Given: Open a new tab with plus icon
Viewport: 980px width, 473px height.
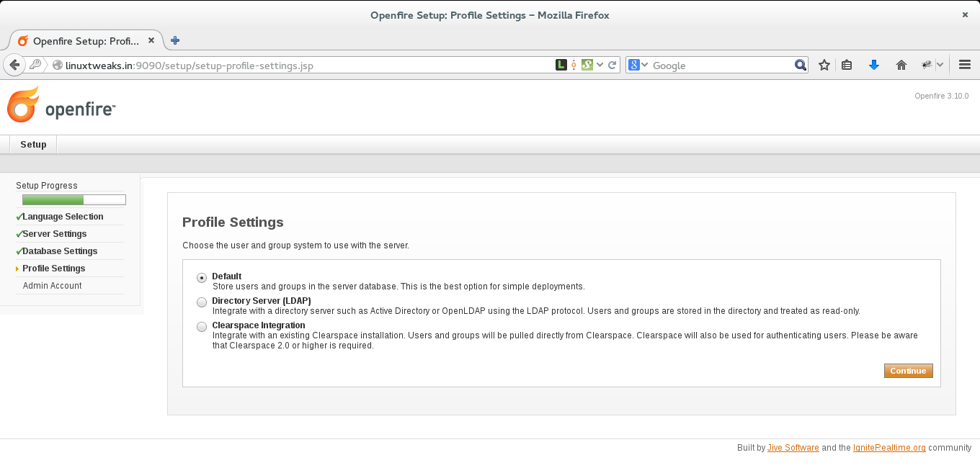Looking at the screenshot, I should [175, 41].
